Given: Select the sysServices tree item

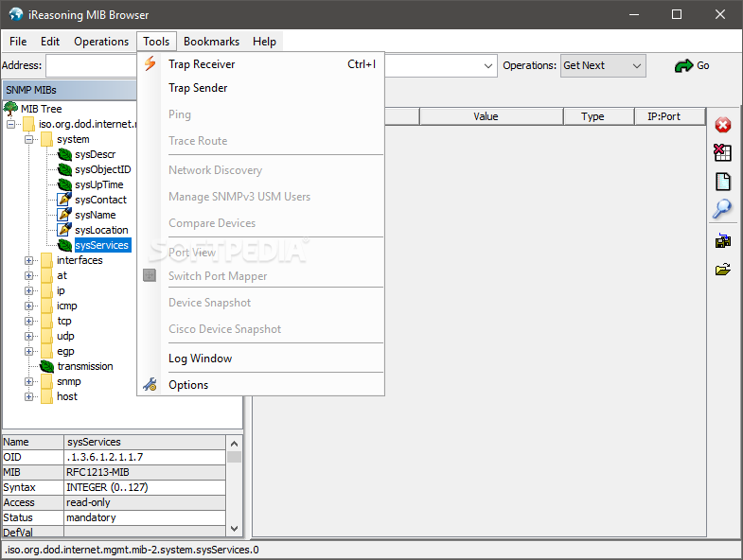Looking at the screenshot, I should (x=102, y=245).
